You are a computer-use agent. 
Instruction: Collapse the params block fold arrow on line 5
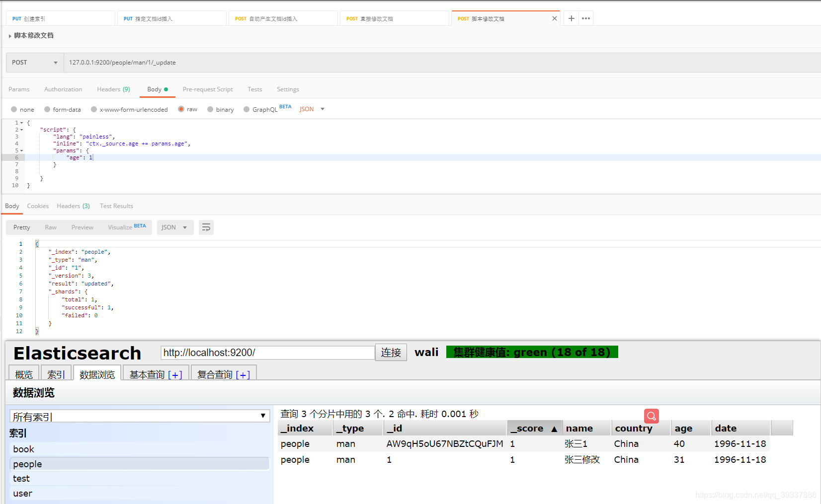21,150
